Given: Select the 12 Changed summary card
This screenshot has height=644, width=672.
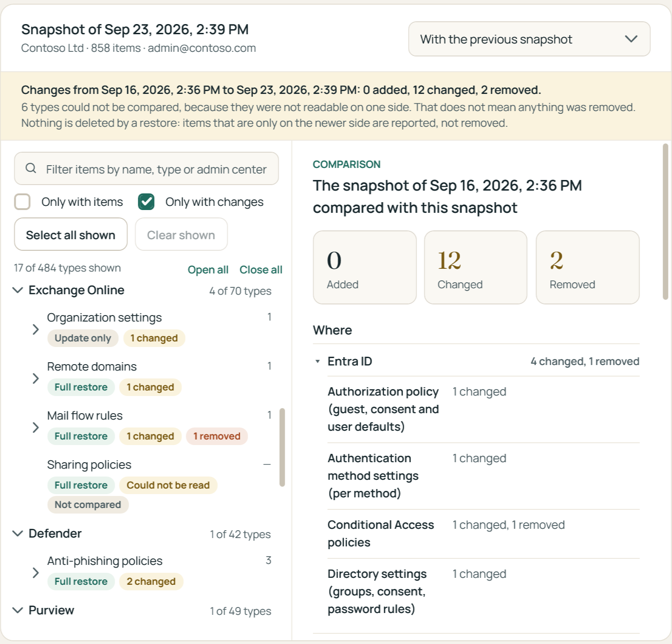Looking at the screenshot, I should (x=476, y=267).
